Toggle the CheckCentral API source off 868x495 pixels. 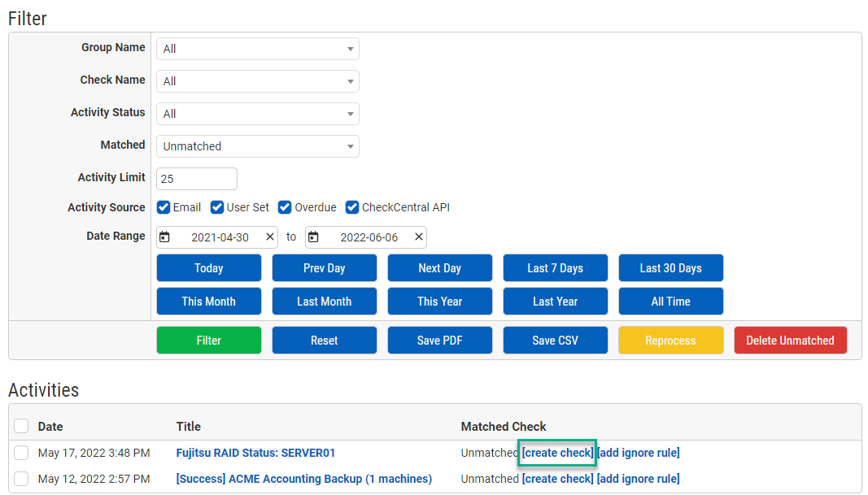[351, 207]
